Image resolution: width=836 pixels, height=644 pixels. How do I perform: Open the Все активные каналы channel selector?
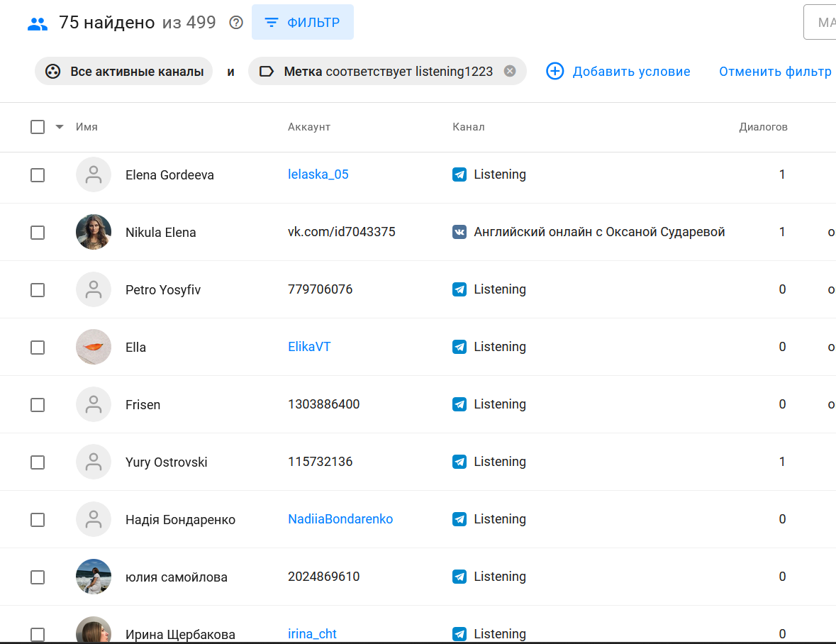136,71
